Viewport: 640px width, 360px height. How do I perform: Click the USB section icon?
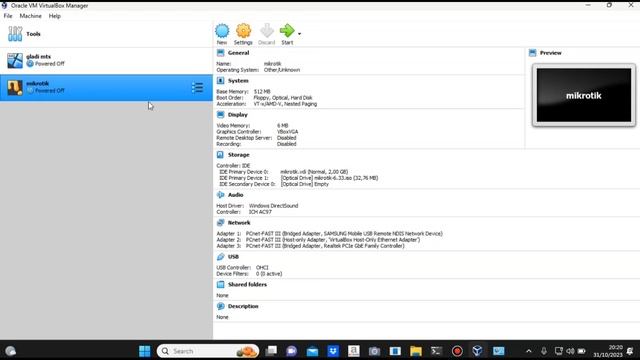click(x=220, y=256)
